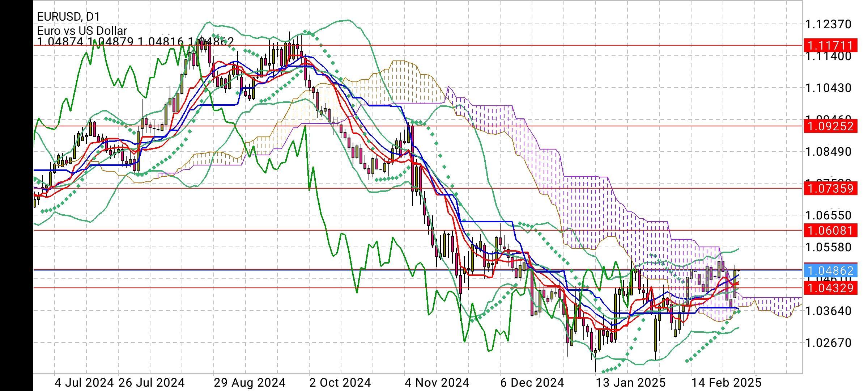Click the 26 Jul 2024 date label
Image resolution: width=868 pixels, height=391 pixels.
click(x=151, y=383)
